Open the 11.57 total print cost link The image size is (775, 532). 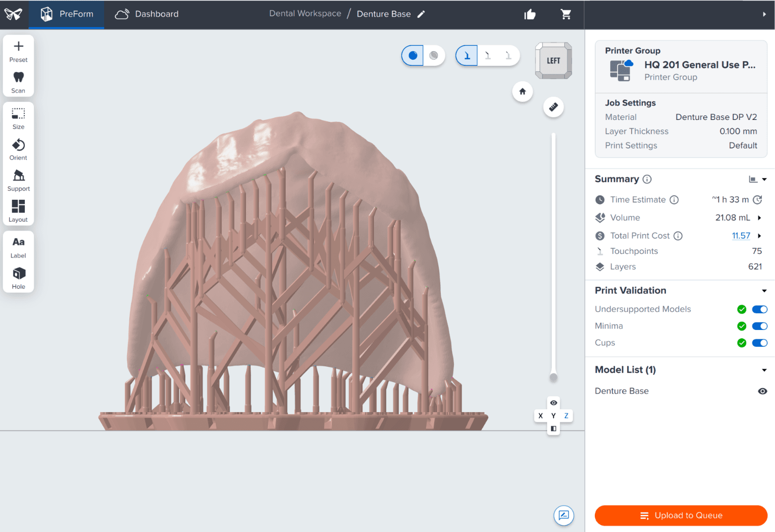click(x=741, y=236)
